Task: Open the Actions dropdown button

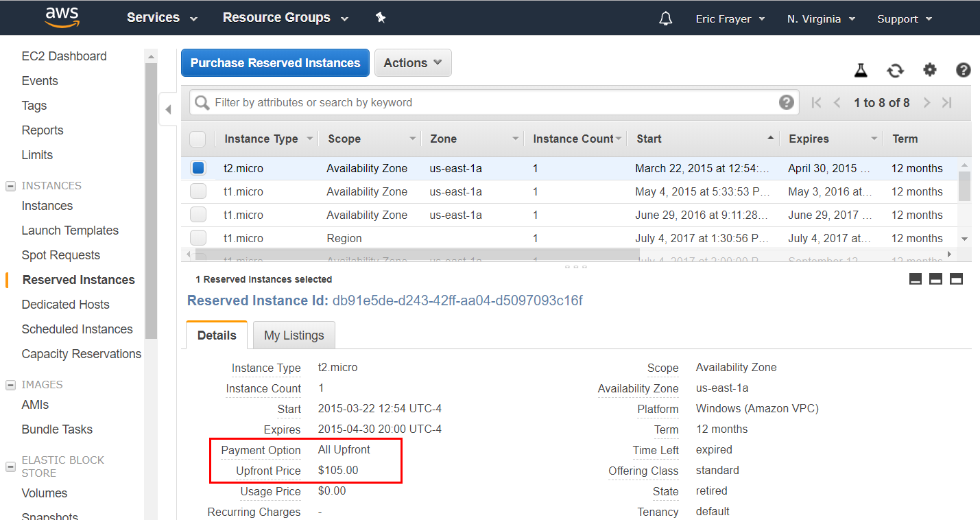Action: point(413,63)
